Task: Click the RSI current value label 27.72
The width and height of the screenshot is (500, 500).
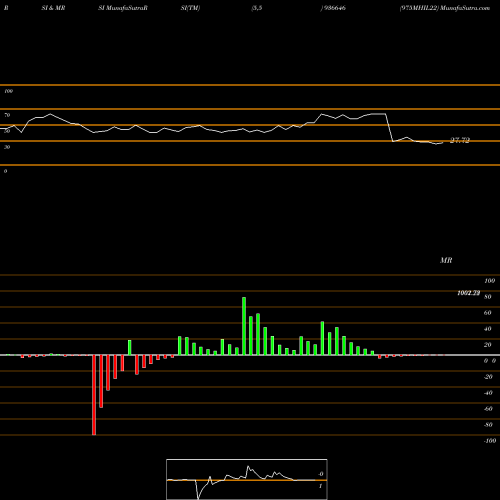Action: (x=460, y=140)
